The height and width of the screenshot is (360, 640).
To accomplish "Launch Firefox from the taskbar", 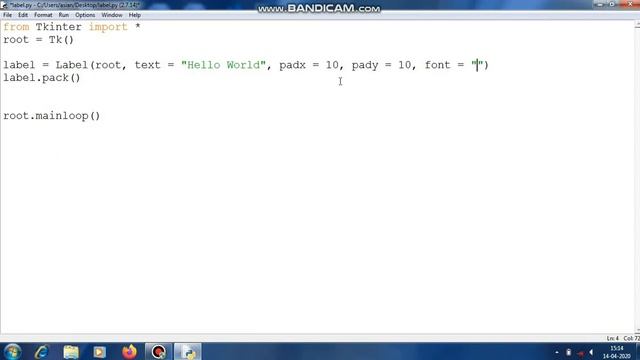I will [x=129, y=351].
